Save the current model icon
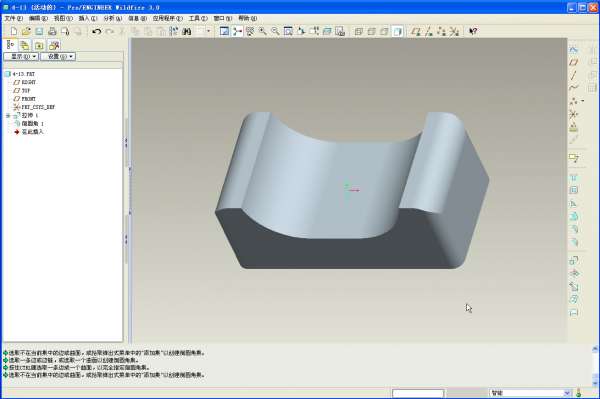Viewport: 600px width, 399px height. click(x=39, y=31)
